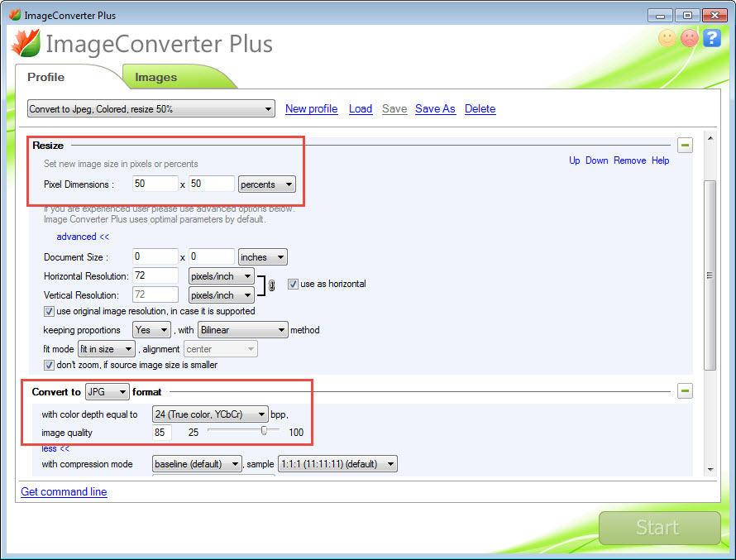Move Resize section 'Up'
Image resolution: width=736 pixels, height=560 pixels.
point(575,160)
